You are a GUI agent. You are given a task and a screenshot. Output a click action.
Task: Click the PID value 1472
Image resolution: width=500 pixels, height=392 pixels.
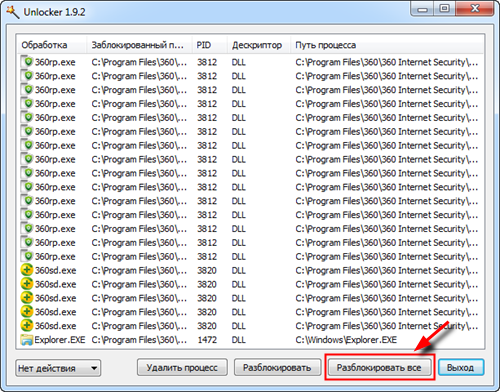tap(207, 340)
